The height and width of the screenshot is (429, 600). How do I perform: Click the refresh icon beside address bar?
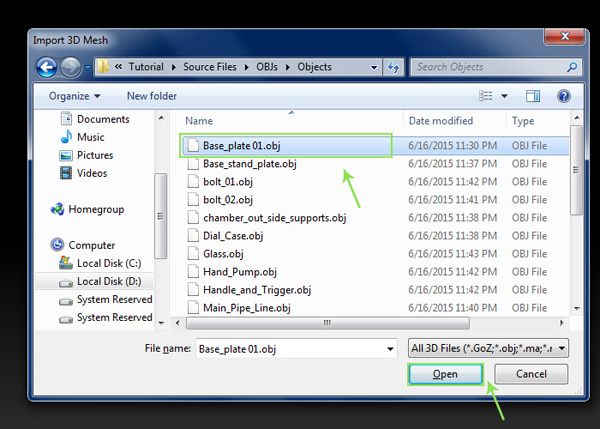(x=394, y=67)
